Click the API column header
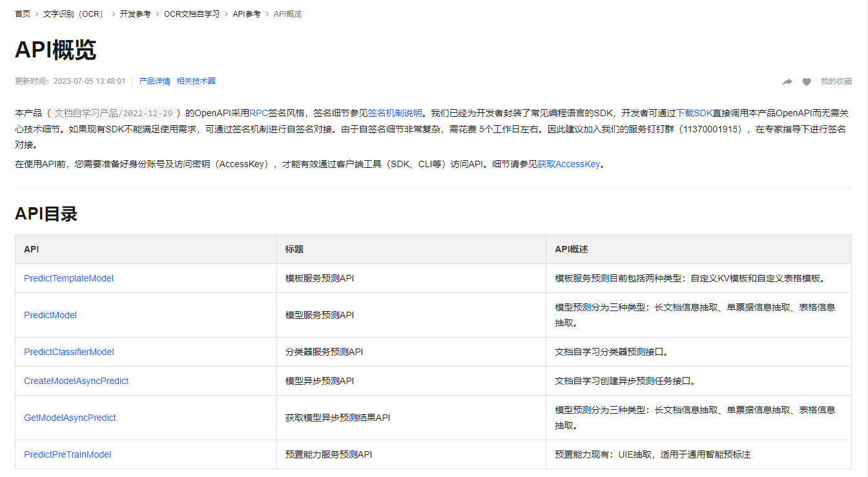 click(146, 249)
